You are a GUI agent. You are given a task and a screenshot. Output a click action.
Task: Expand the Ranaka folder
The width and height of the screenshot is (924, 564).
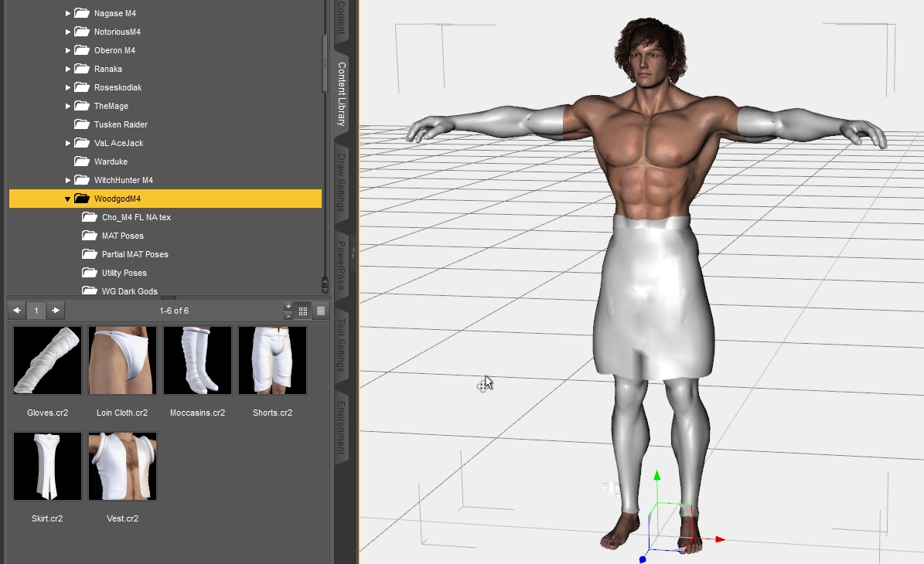click(x=68, y=69)
